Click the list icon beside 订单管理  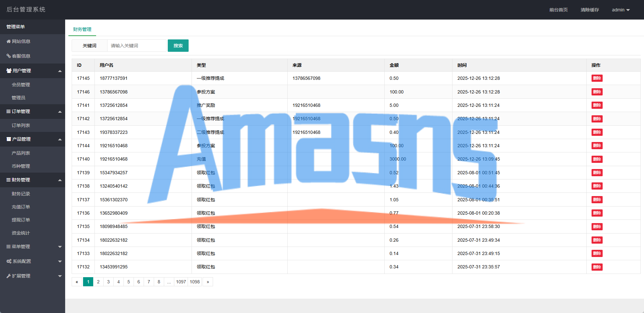[x=8, y=111]
